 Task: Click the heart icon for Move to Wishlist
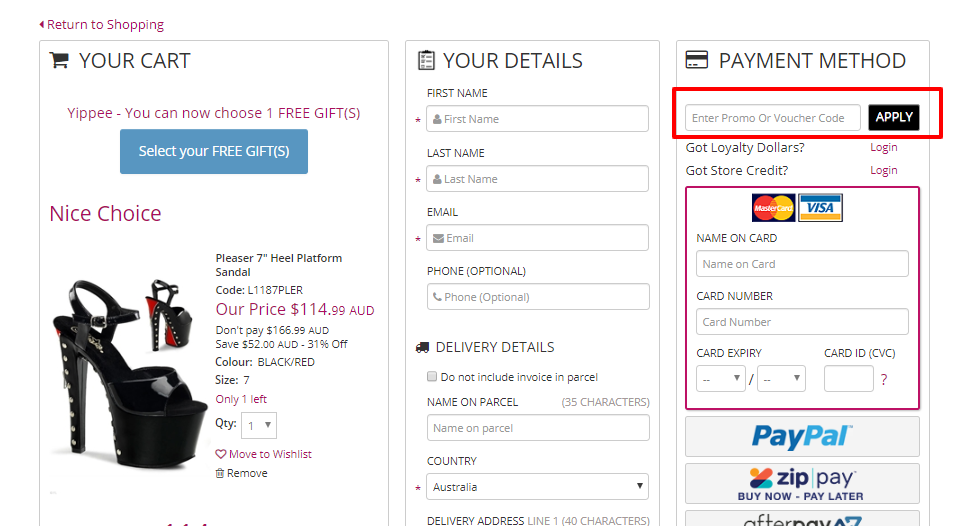(221, 454)
